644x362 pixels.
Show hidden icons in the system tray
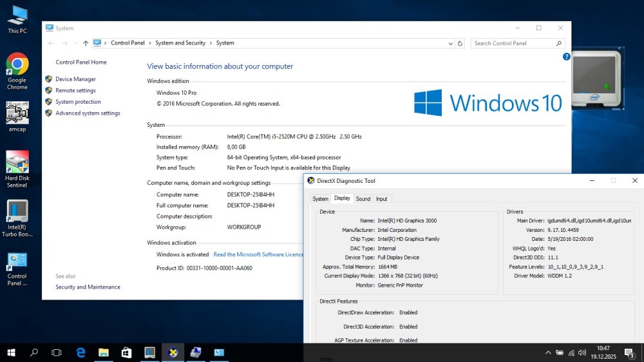[548, 352]
